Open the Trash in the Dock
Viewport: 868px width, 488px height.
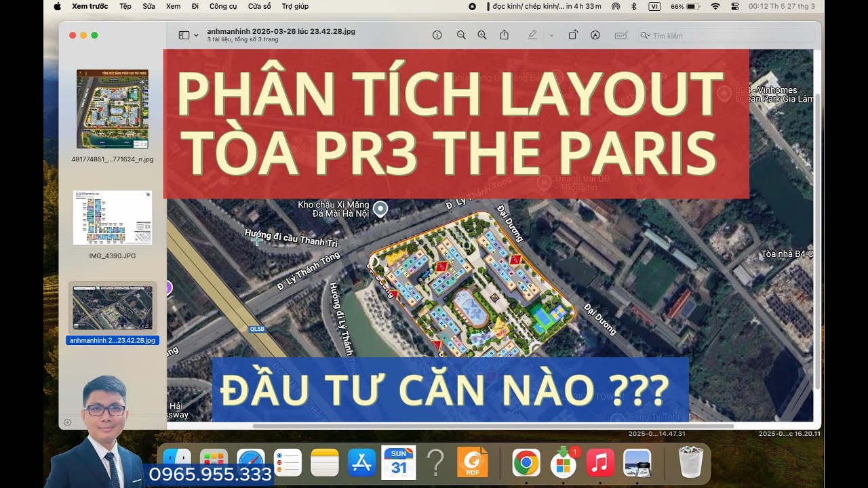[690, 463]
